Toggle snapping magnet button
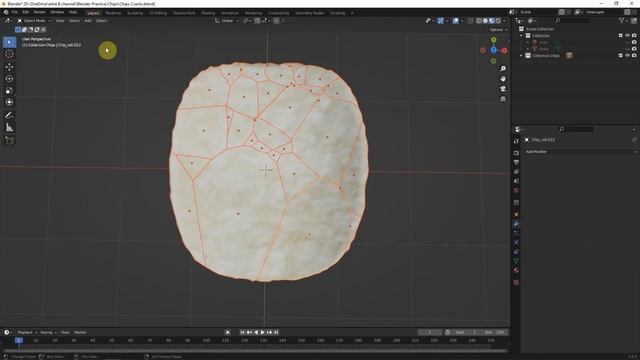The image size is (640, 360). click(257, 20)
